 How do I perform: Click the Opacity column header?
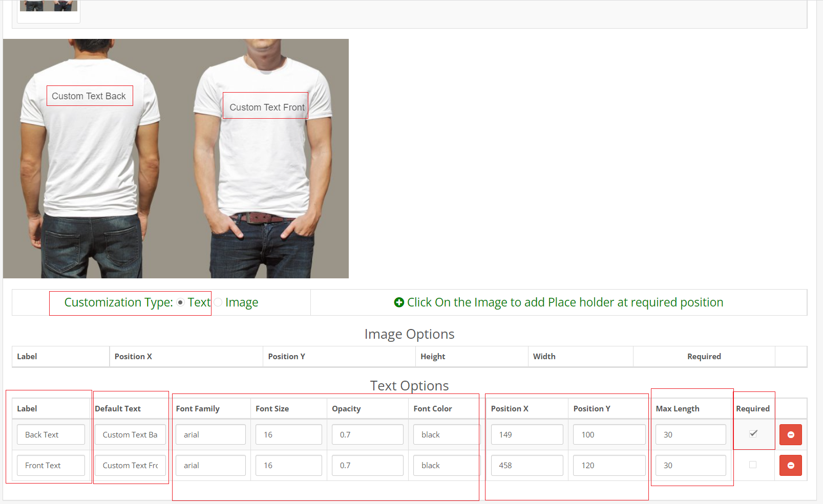[x=346, y=409]
